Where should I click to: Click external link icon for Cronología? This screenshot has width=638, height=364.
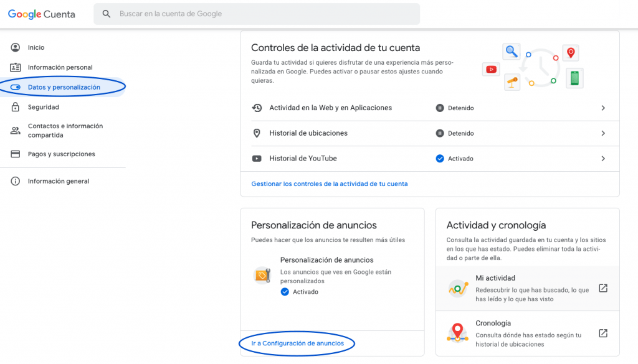[603, 334]
